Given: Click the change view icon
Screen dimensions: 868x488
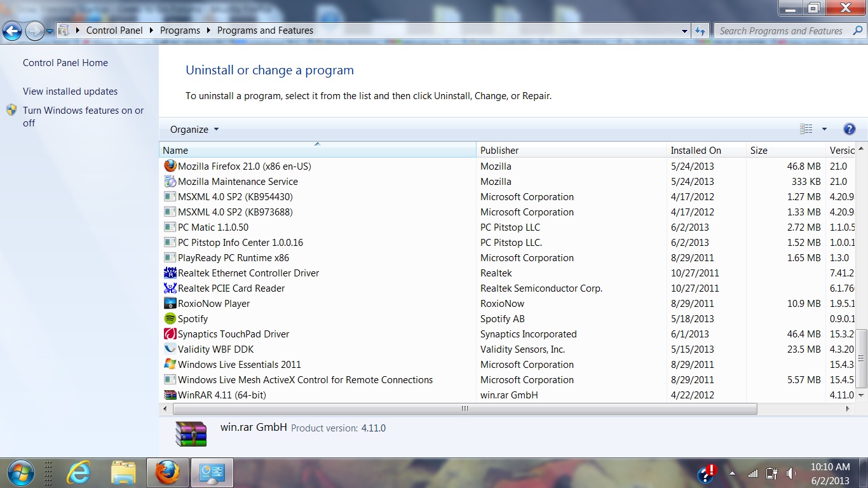Looking at the screenshot, I should [806, 129].
